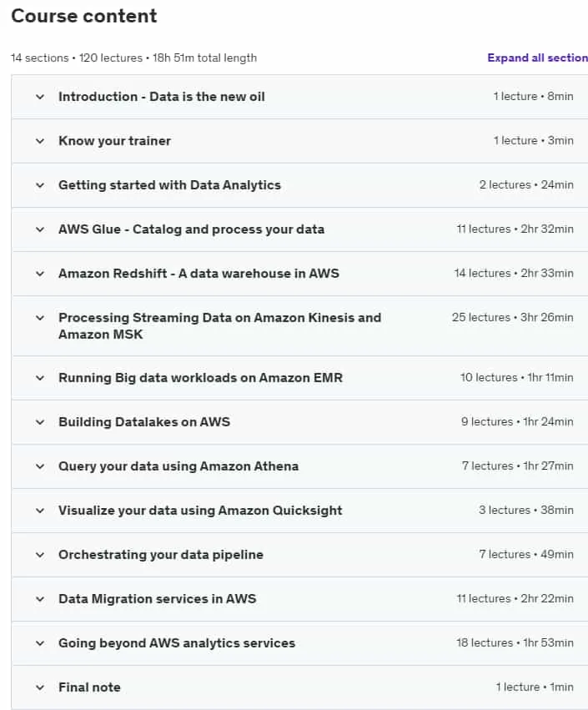This screenshot has height=710, width=588.
Task: Open Going beyond AWS analytics services title
Action: click(177, 643)
